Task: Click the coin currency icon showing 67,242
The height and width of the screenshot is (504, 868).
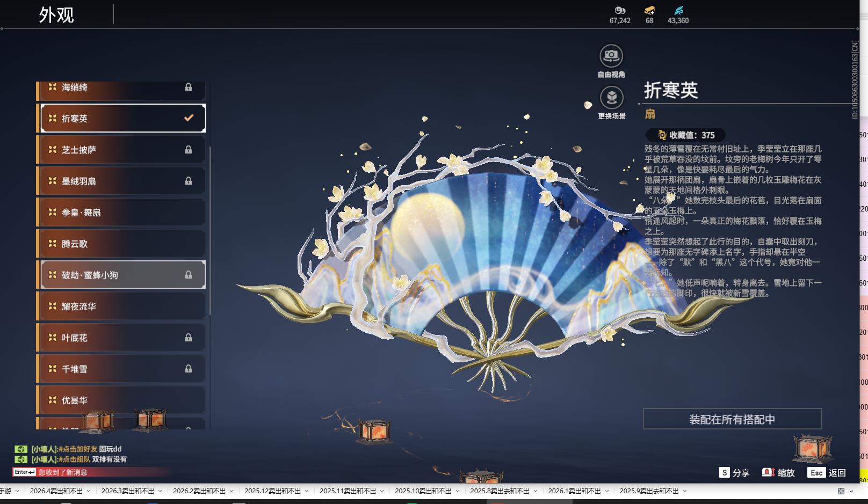Action: point(620,10)
